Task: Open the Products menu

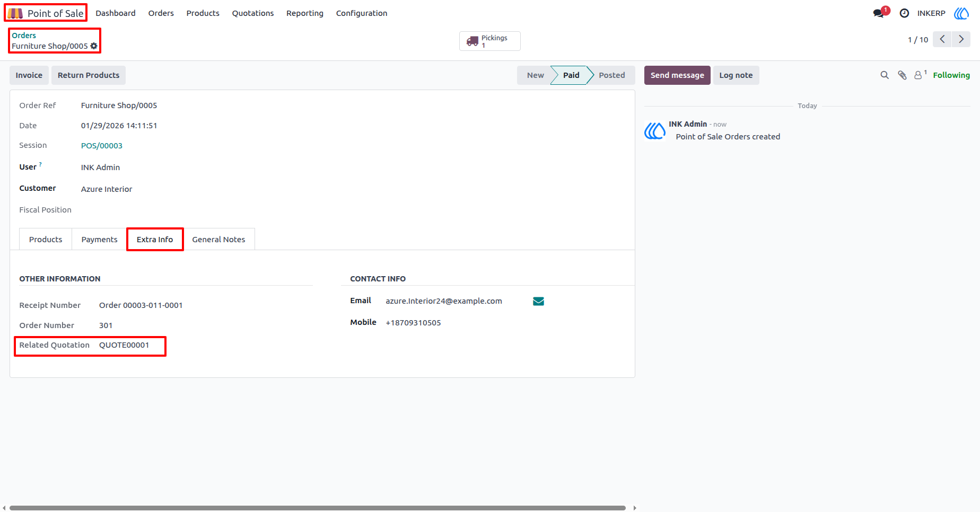Action: [x=203, y=13]
